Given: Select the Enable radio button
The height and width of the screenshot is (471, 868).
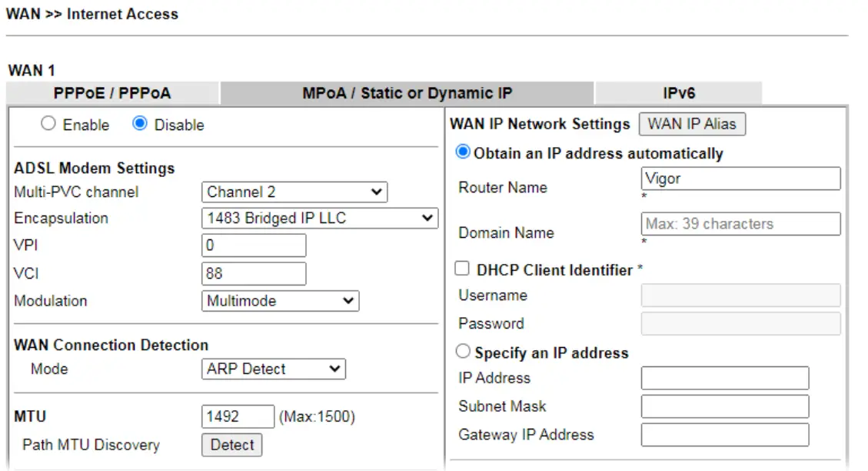Looking at the screenshot, I should tap(48, 124).
